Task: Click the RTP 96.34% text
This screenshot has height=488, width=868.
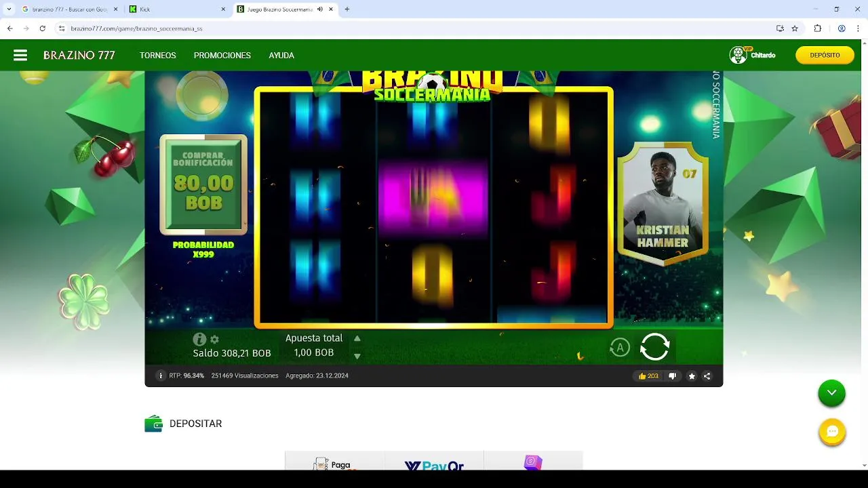Action: pos(186,375)
